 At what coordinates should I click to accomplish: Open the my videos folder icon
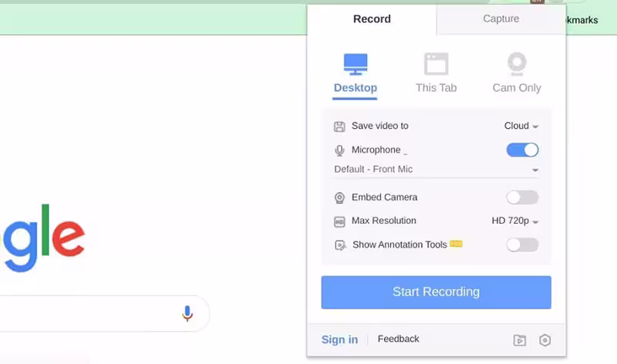(519, 340)
